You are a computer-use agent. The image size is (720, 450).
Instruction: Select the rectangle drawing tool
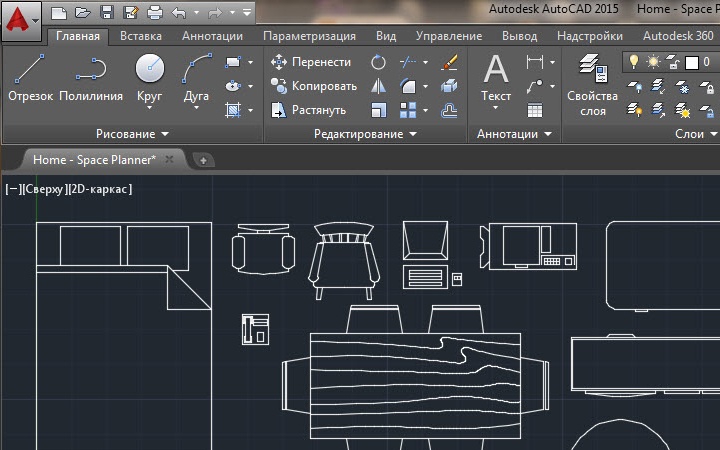[233, 62]
